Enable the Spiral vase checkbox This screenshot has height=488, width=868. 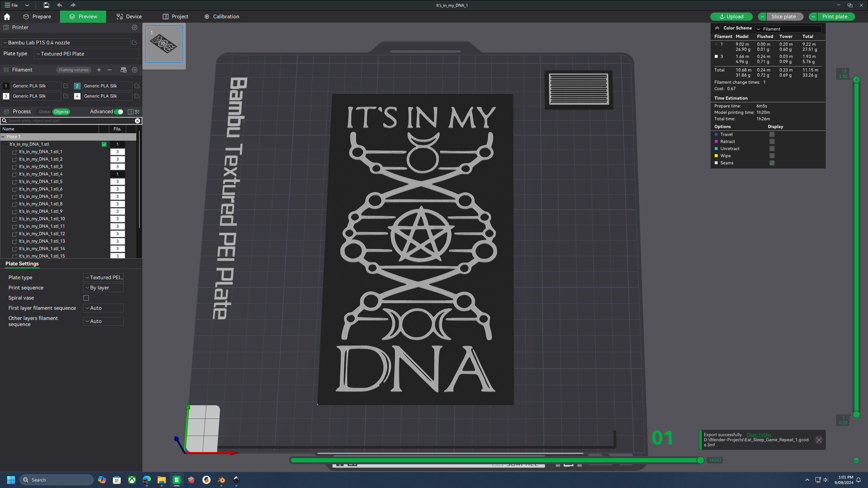[x=86, y=298]
